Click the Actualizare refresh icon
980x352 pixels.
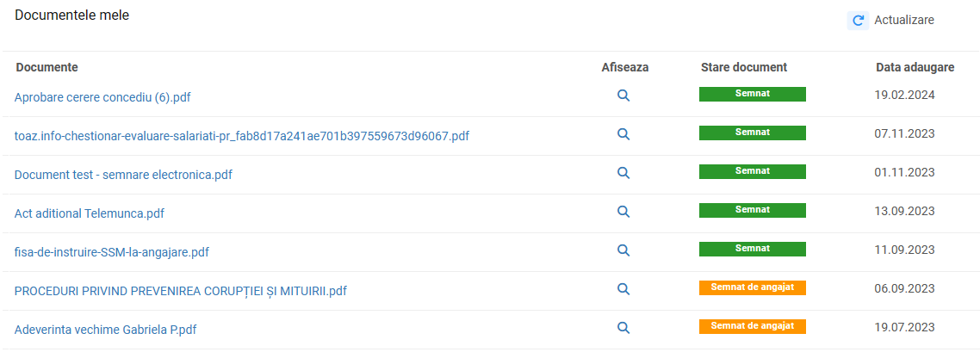tap(858, 21)
